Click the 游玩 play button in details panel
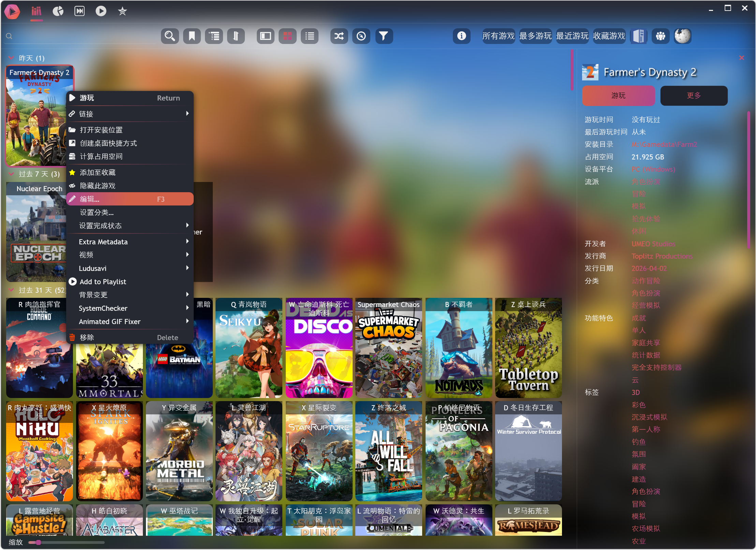 [x=619, y=96]
